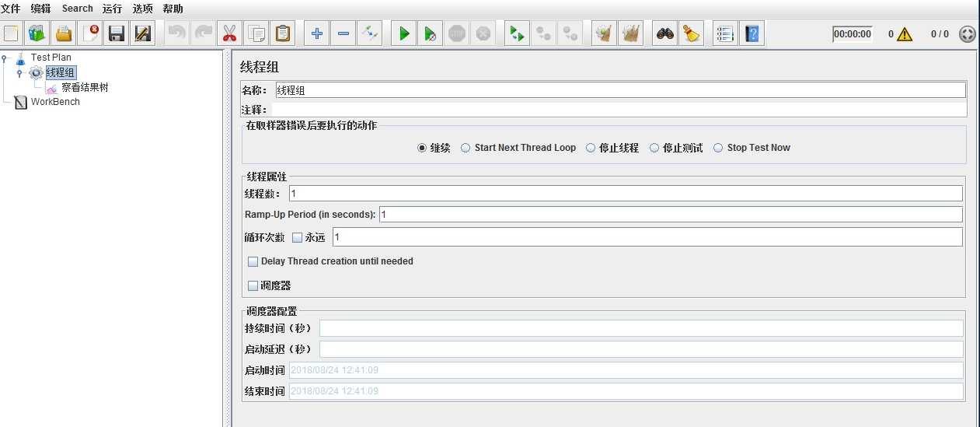Select the 线程组 node in the tree
The width and height of the screenshot is (980, 427).
[61, 72]
